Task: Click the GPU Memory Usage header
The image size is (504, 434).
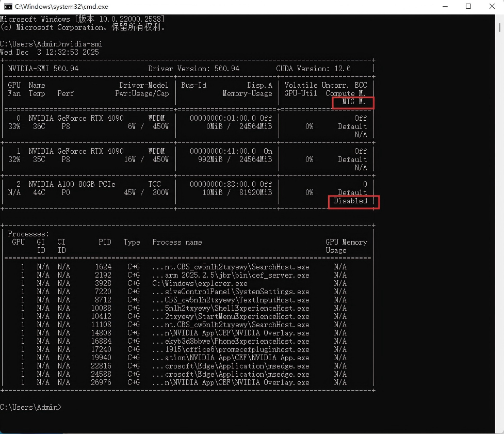Action: coord(347,246)
